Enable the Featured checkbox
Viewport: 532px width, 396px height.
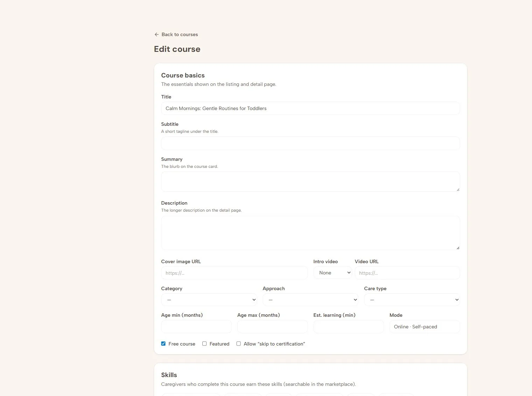click(204, 344)
